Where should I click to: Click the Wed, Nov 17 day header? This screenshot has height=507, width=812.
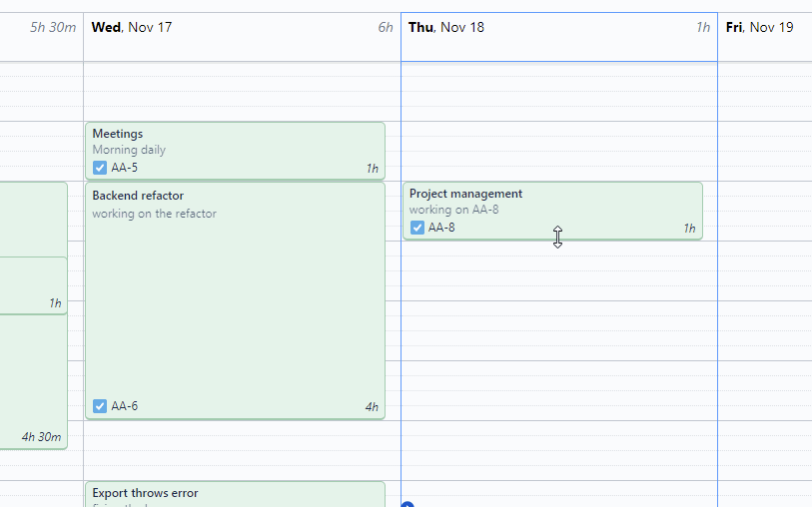[132, 27]
